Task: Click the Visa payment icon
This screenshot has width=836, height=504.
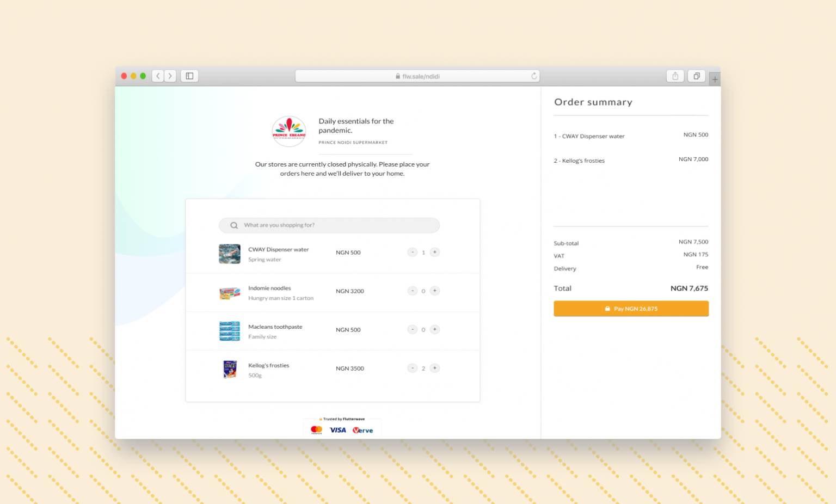Action: coord(338,430)
